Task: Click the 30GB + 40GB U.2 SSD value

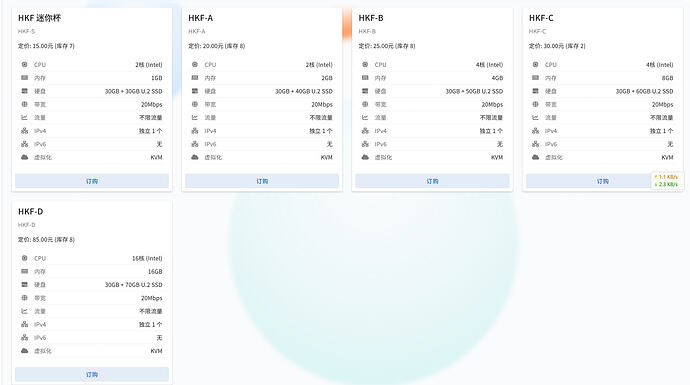Action: (x=304, y=91)
